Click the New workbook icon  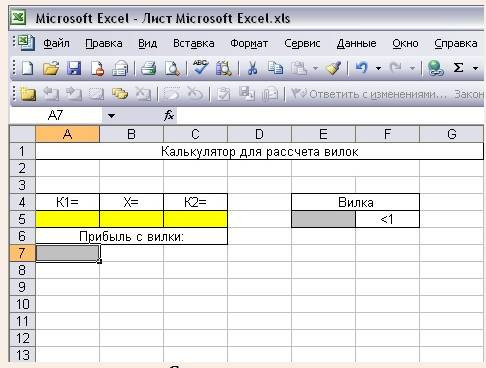[x=27, y=68]
